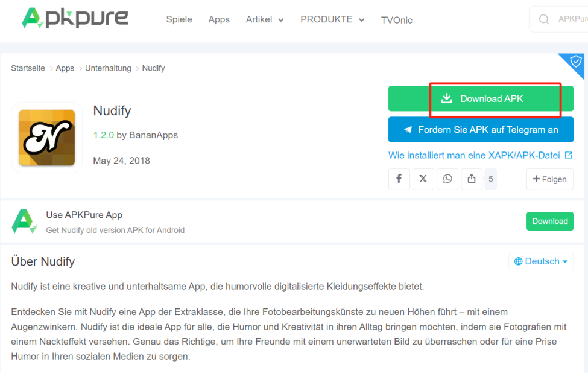The image size is (588, 373).
Task: Expand the Artikel dropdown menu
Action: click(265, 19)
